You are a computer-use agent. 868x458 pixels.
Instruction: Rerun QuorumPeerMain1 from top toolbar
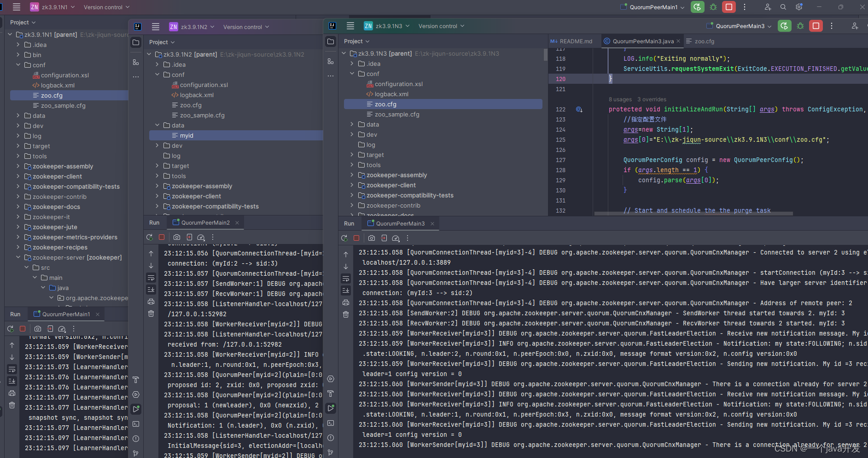697,7
